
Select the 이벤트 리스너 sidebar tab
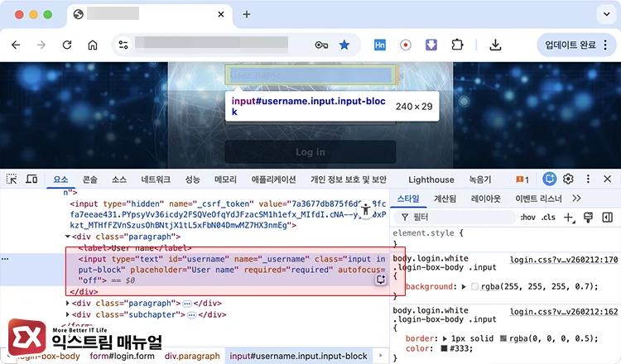click(538, 199)
